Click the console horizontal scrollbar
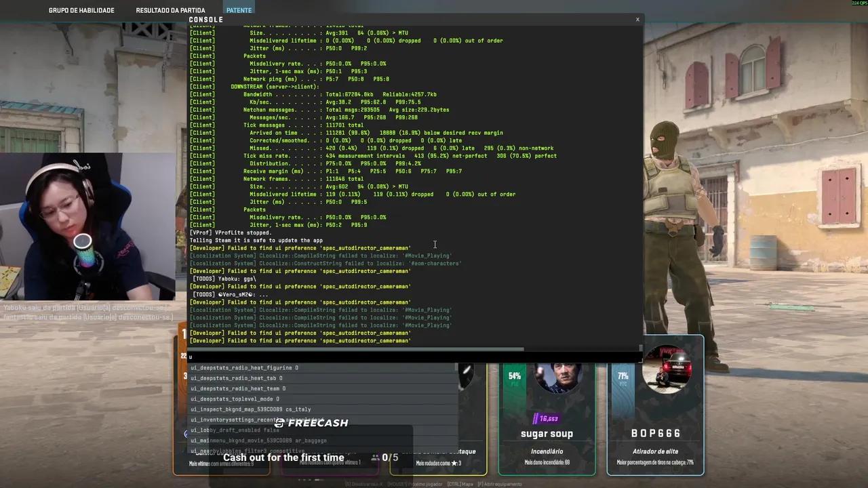 click(356, 349)
